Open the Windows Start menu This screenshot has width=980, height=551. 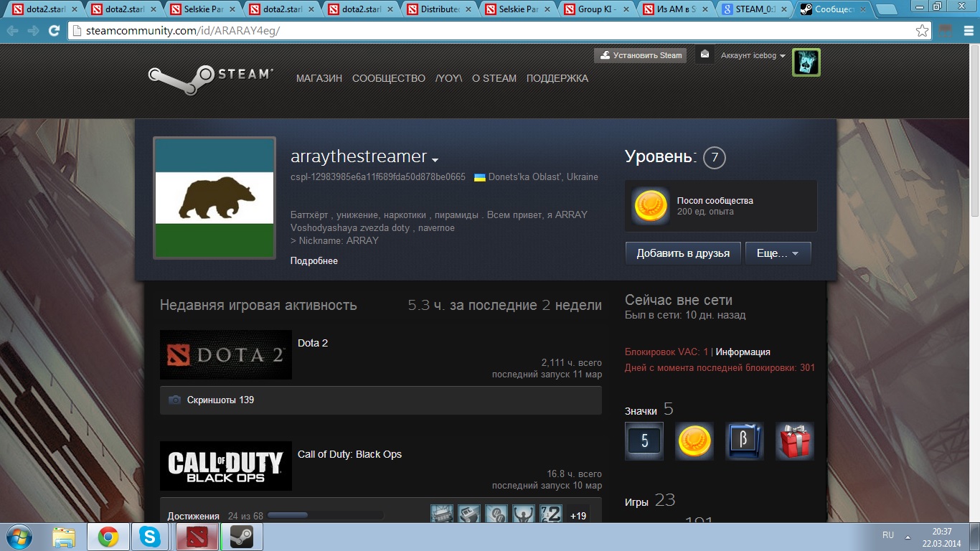[18, 537]
